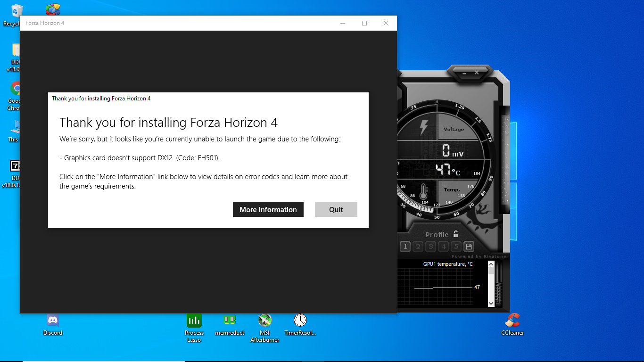Save profile with the floppy disk icon
The image size is (644, 362).
tap(469, 247)
